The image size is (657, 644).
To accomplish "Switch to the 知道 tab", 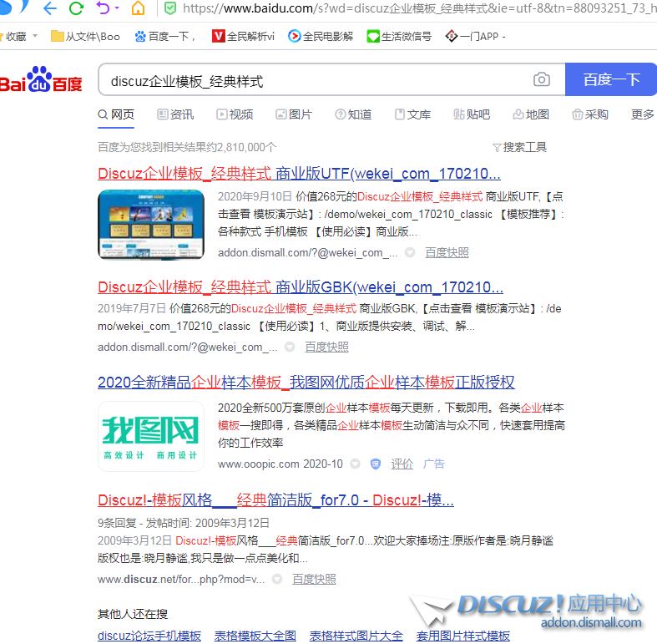I will (353, 114).
